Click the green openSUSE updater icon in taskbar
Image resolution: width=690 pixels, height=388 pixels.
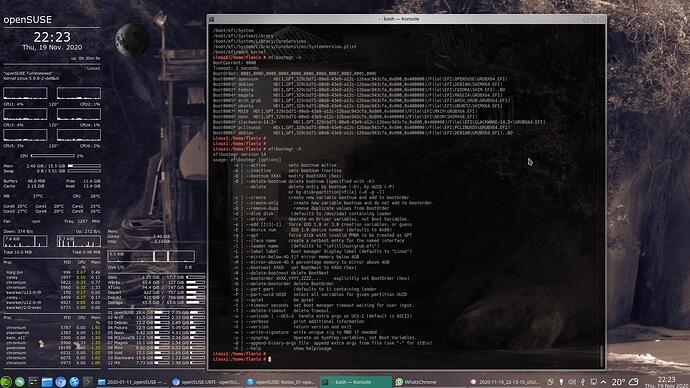20,382
